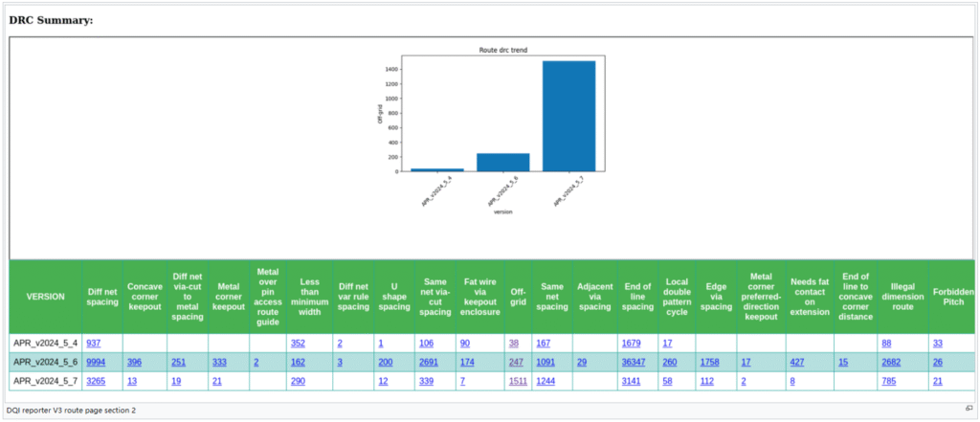This screenshot has height=422, width=980.
Task: Click Same net spacing value 1244
Action: click(549, 381)
